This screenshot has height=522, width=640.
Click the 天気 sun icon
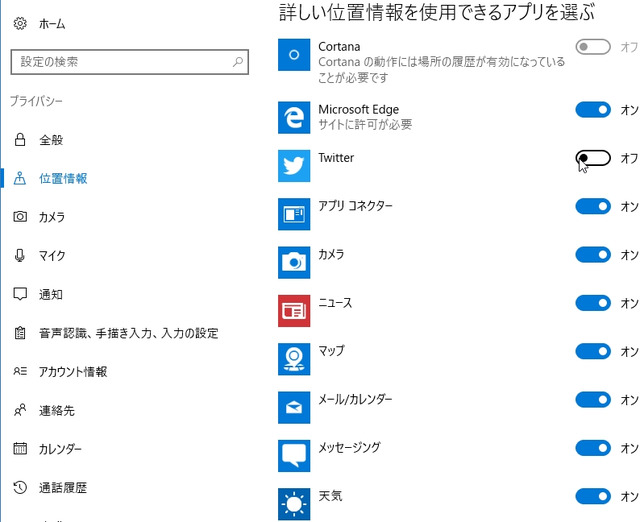294,504
